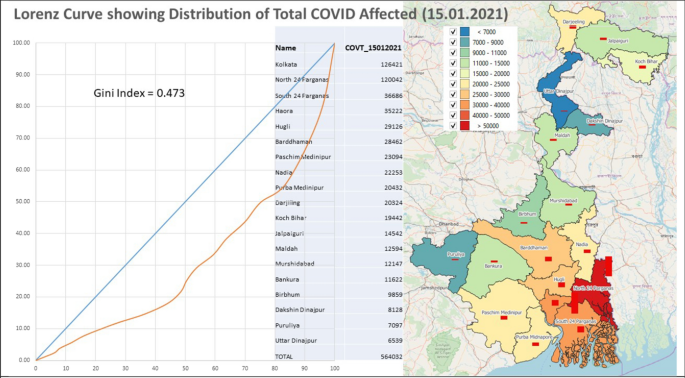This screenshot has width=685, height=378.
Task: Uncheck the '< 7000' legend checkbox
Action: [x=453, y=32]
